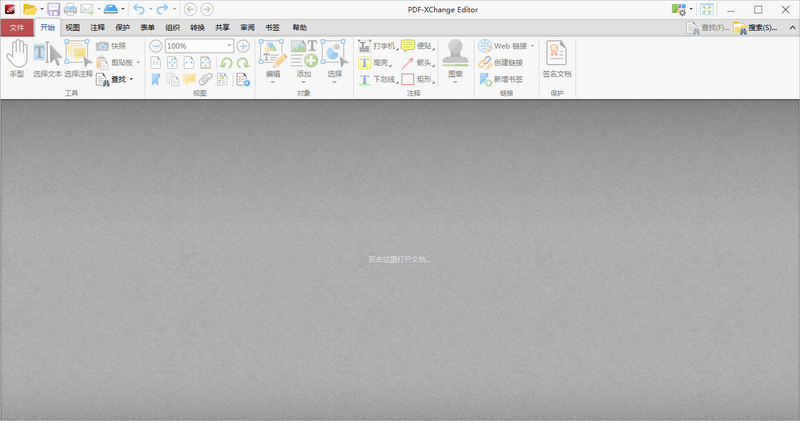Expand the Edit (编辑) objects dropdown

(x=273, y=82)
